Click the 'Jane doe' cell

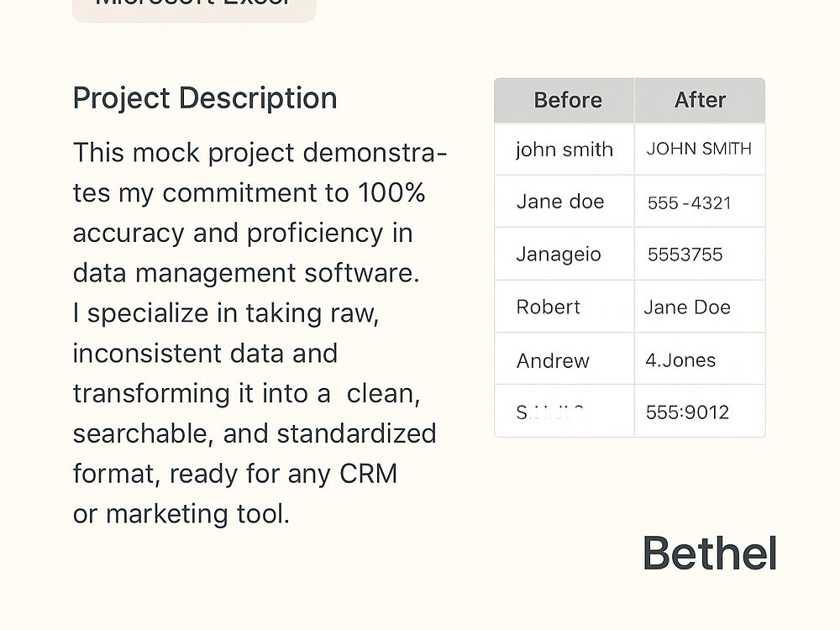(x=564, y=202)
